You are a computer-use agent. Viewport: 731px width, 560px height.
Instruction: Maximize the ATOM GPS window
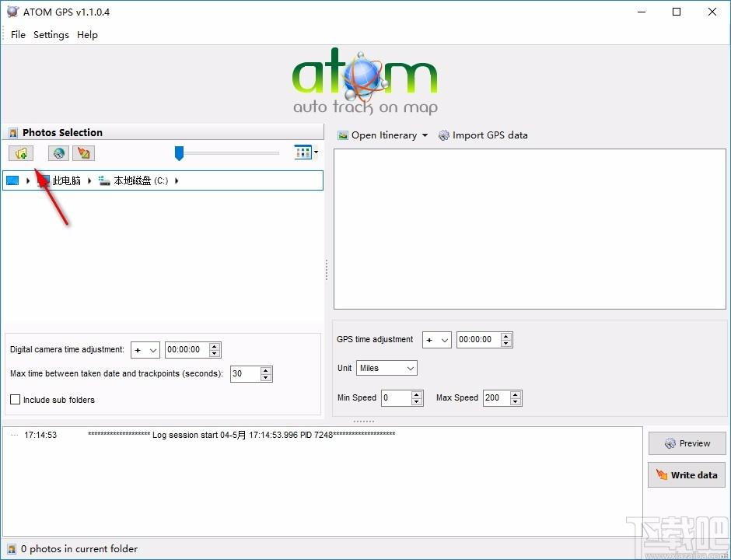pyautogui.click(x=677, y=12)
